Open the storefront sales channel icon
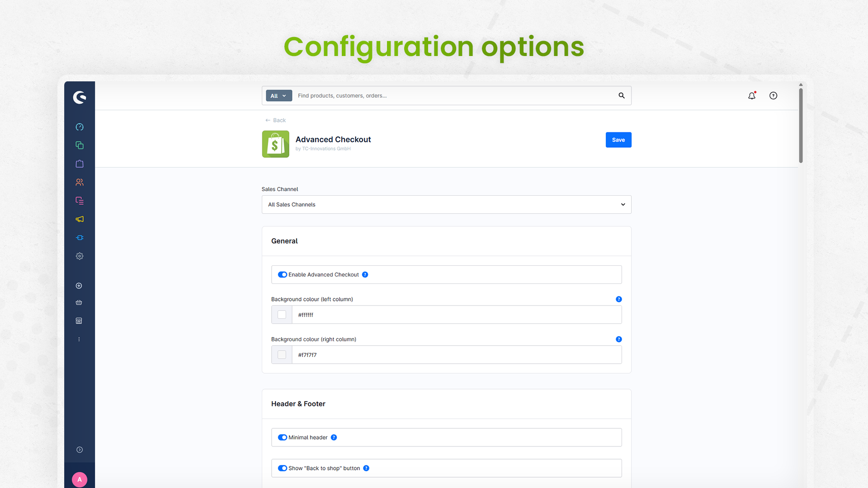868x488 pixels. pos(79,321)
